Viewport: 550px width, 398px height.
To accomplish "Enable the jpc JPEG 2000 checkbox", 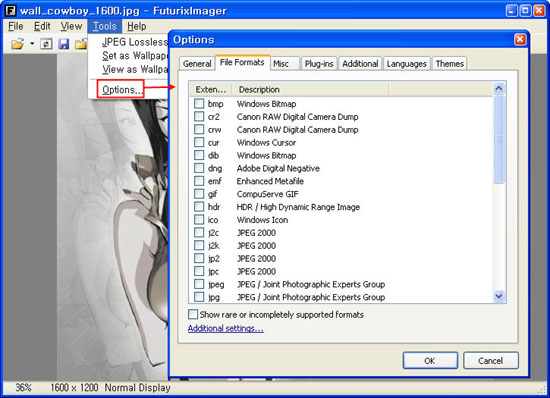I will point(199,271).
